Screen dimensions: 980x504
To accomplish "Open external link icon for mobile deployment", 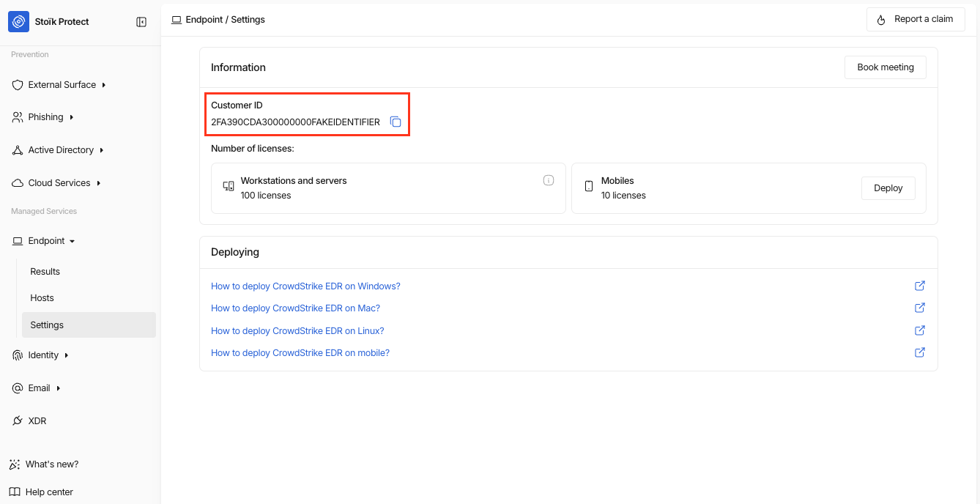I will click(x=920, y=352).
